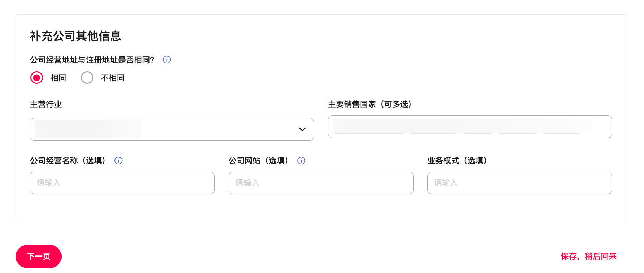
Task: Click the 业务模式（选填） label
Action: [x=457, y=161]
